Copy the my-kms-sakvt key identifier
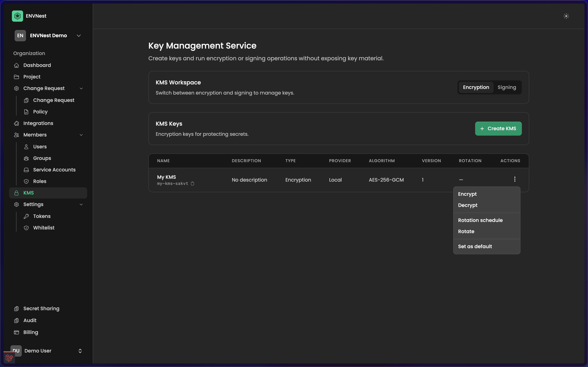 click(x=192, y=183)
